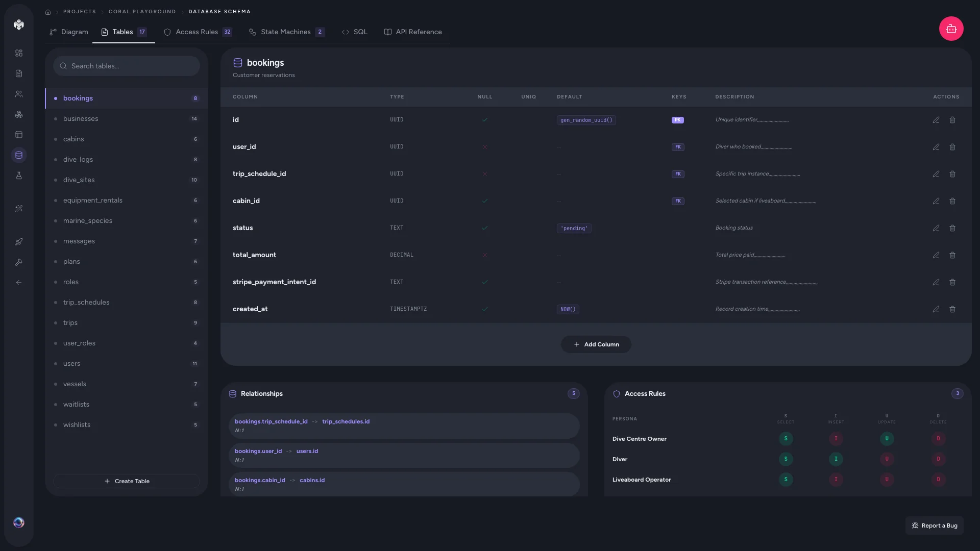
Task: Edit the id column
Action: tap(936, 120)
